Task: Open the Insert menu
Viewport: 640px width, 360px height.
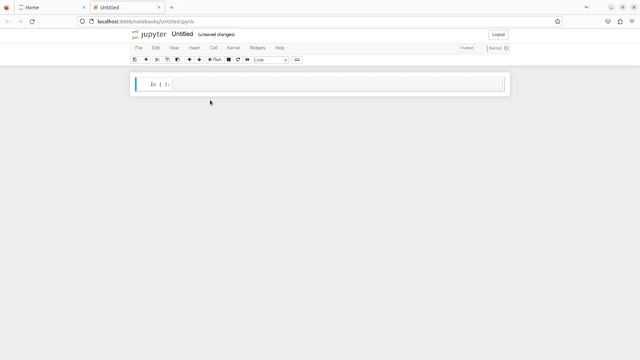Action: 194,48
